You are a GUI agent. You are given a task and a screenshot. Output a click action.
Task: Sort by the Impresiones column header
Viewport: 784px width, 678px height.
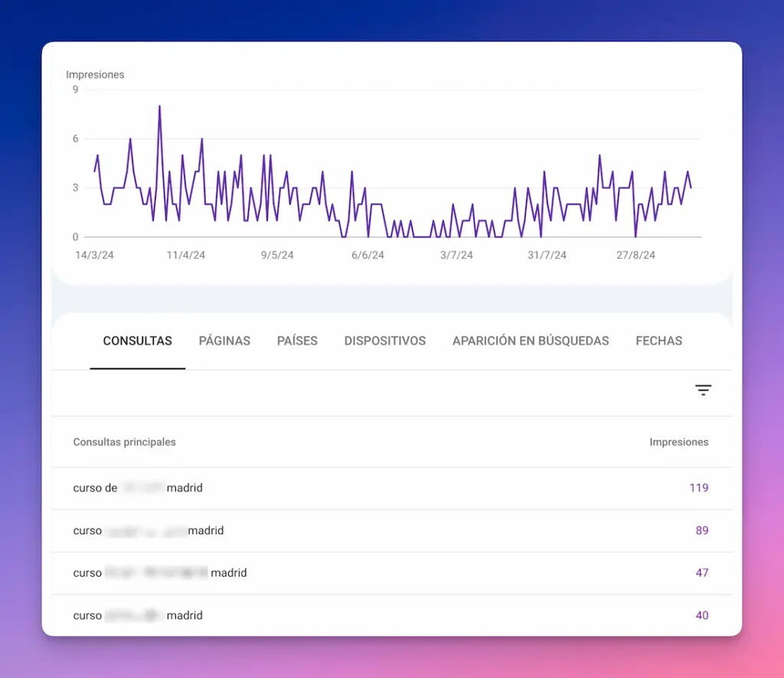[x=678, y=442]
